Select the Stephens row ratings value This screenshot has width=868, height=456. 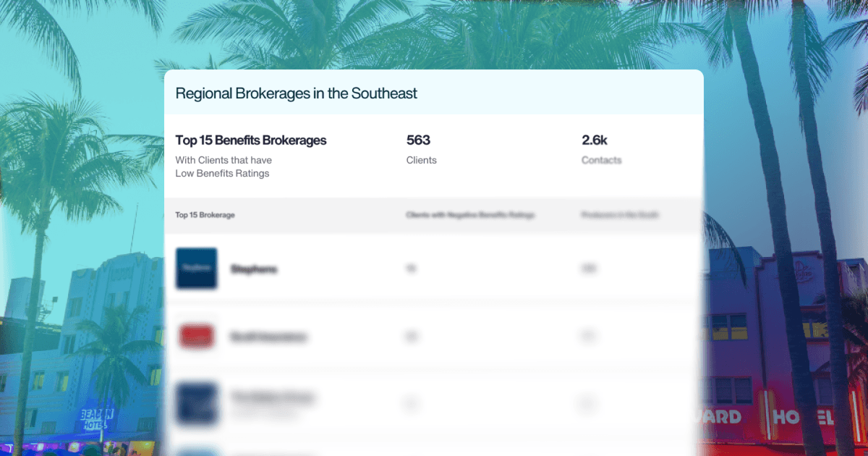[411, 269]
